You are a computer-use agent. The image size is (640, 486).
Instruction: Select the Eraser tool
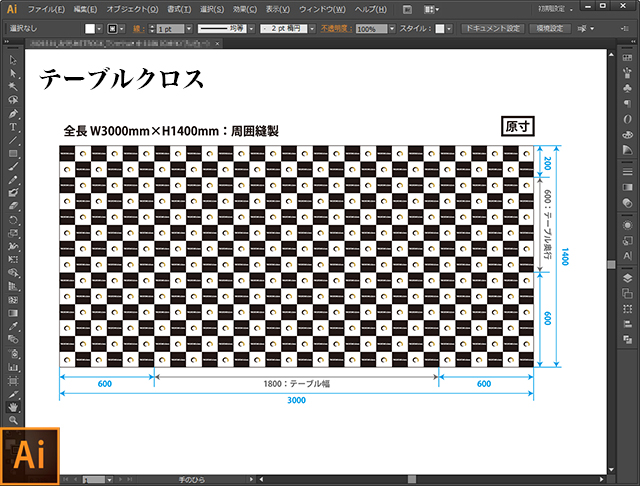[x=13, y=206]
